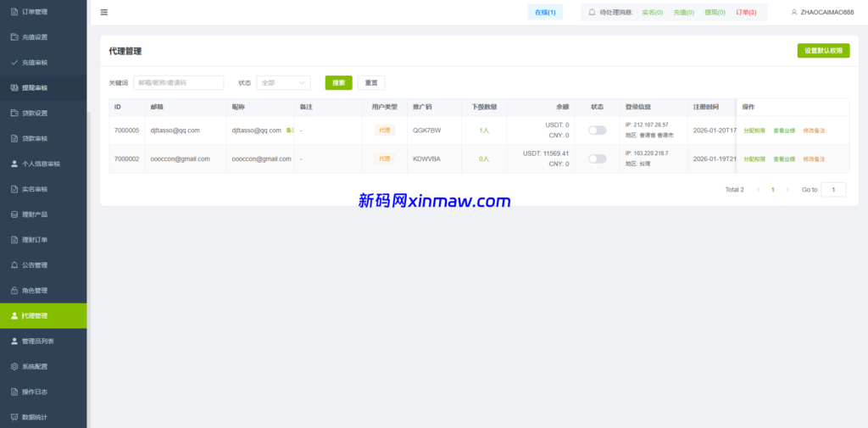This screenshot has width=868, height=428.
Task: Click the 角色管理 lock icon
Action: click(14, 291)
